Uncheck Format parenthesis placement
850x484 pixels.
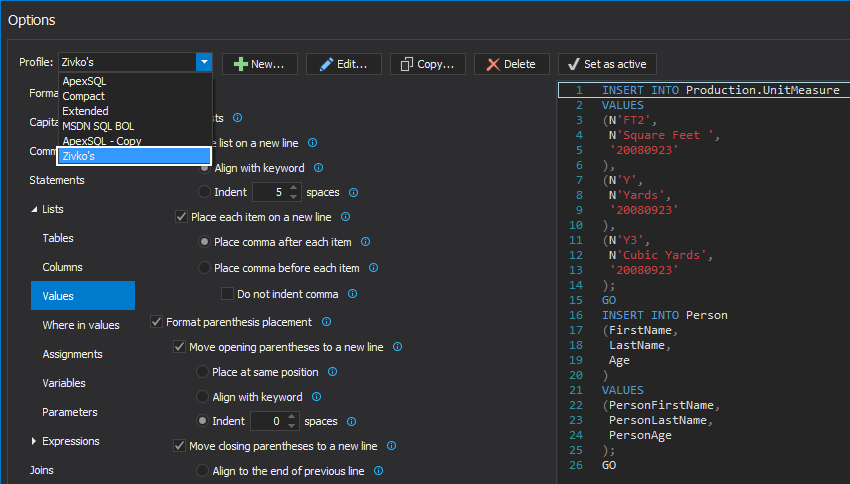tap(157, 322)
